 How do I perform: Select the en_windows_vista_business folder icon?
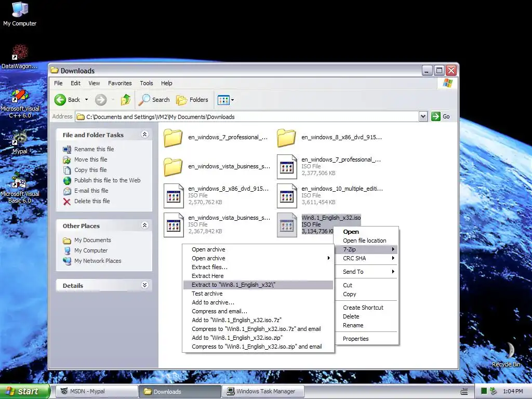pyautogui.click(x=173, y=167)
